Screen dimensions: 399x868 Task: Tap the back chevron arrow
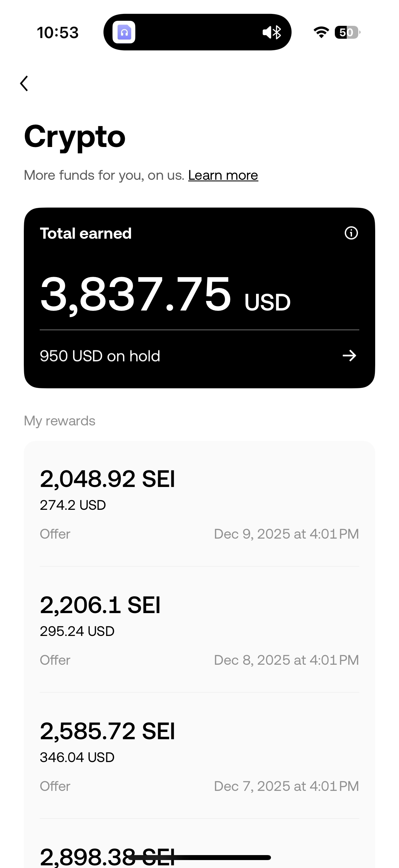point(24,83)
